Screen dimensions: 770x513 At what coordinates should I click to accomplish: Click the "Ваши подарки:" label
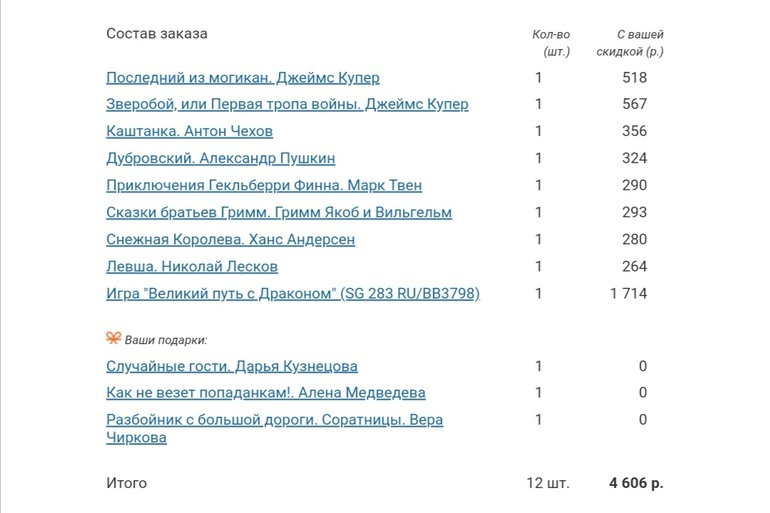tap(166, 340)
